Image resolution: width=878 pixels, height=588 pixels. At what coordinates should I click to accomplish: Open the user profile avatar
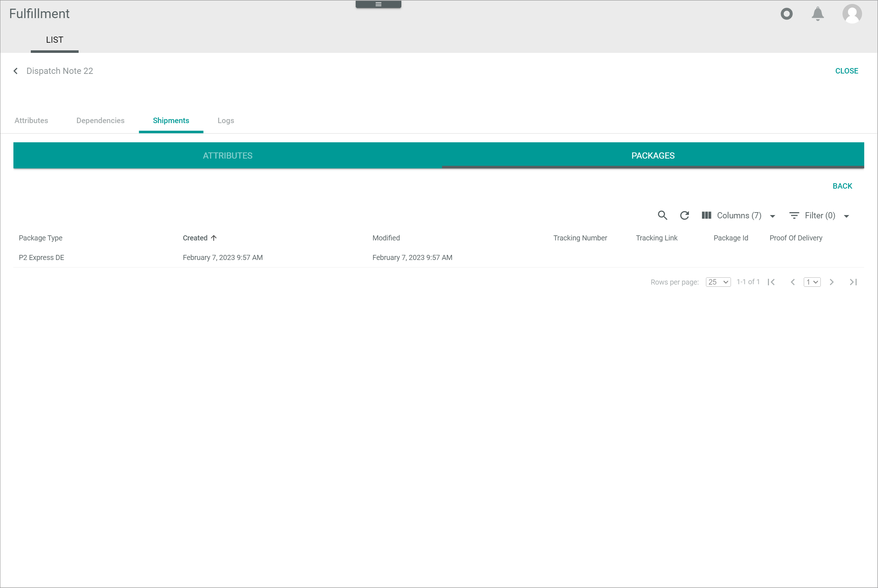[852, 14]
